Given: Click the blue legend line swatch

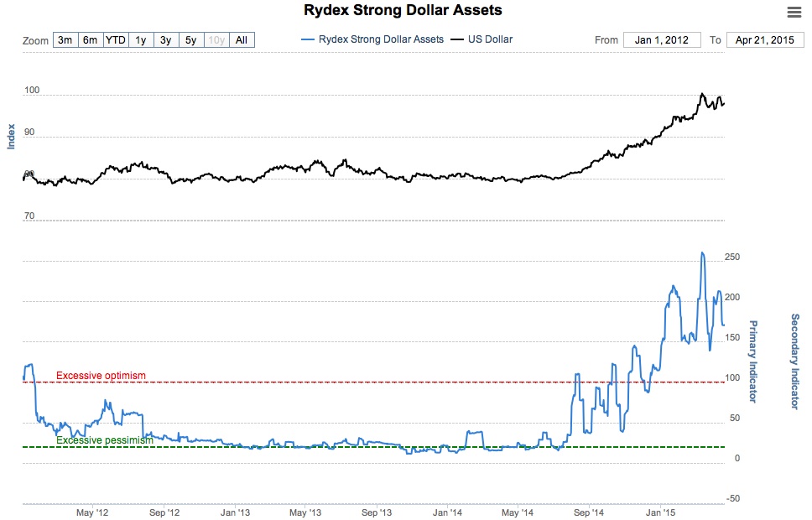Looking at the screenshot, I should point(307,39).
